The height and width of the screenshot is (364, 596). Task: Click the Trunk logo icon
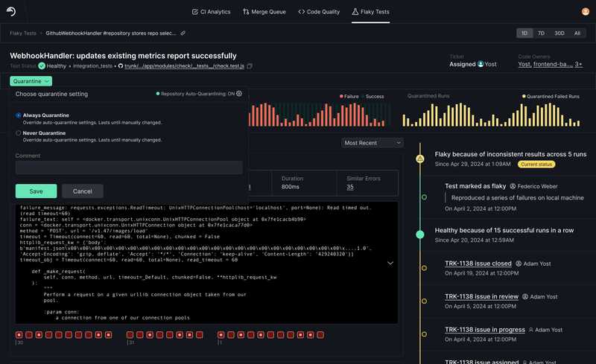click(11, 11)
